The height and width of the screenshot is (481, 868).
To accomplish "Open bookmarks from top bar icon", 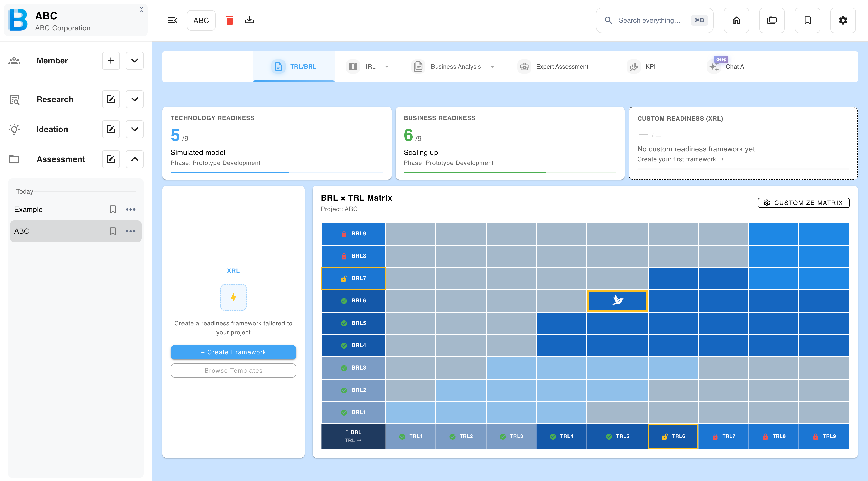I will point(807,20).
